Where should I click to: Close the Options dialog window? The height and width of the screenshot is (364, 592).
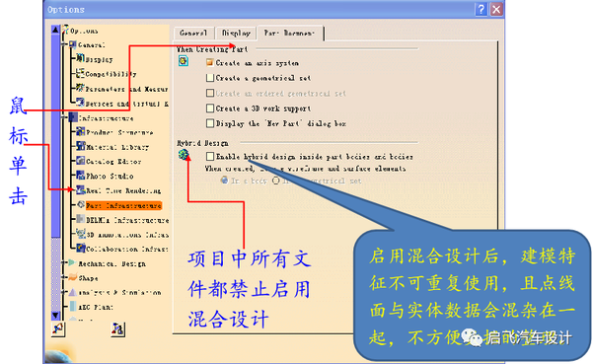496,10
